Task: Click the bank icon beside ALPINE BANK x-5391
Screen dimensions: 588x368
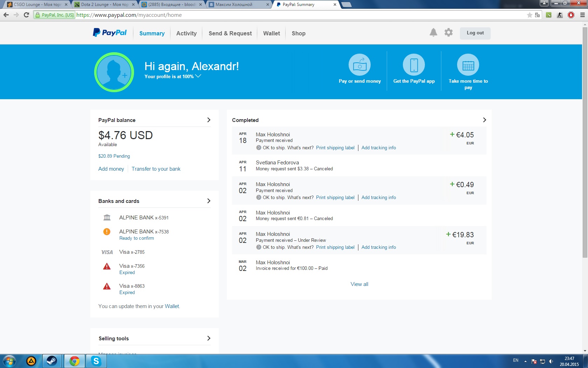Action: [107, 218]
